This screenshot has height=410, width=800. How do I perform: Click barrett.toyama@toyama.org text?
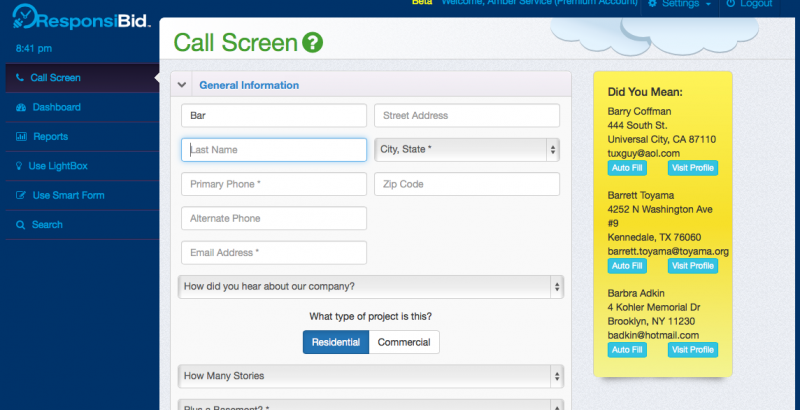coord(668,251)
